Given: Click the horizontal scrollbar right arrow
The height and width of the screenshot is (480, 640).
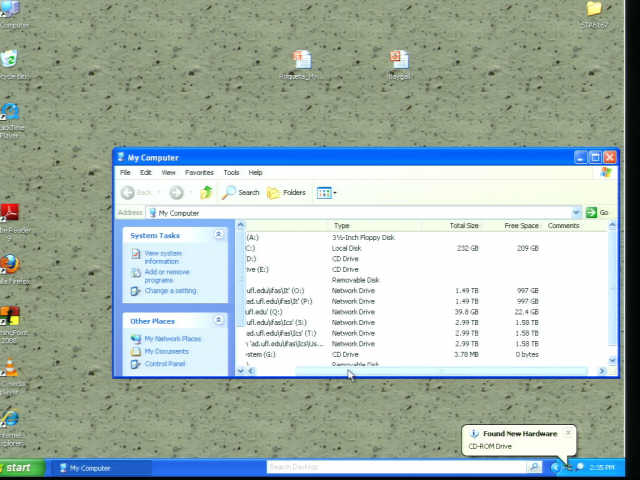Looking at the screenshot, I should [602, 371].
